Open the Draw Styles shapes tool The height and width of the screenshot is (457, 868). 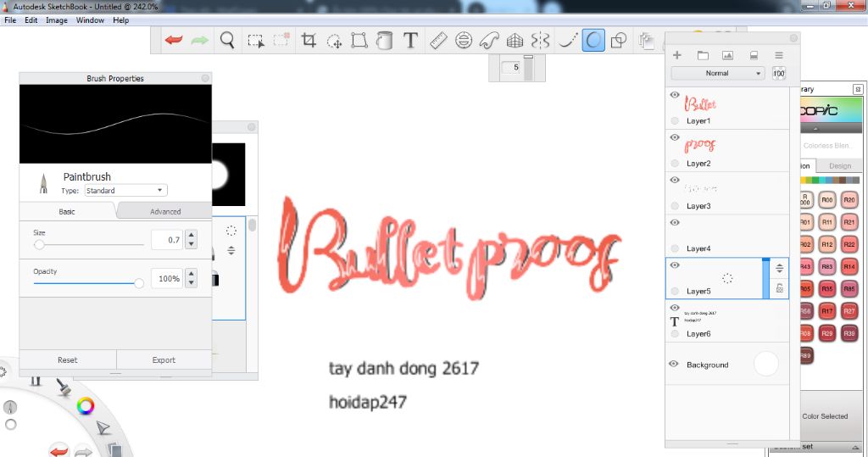tap(618, 40)
